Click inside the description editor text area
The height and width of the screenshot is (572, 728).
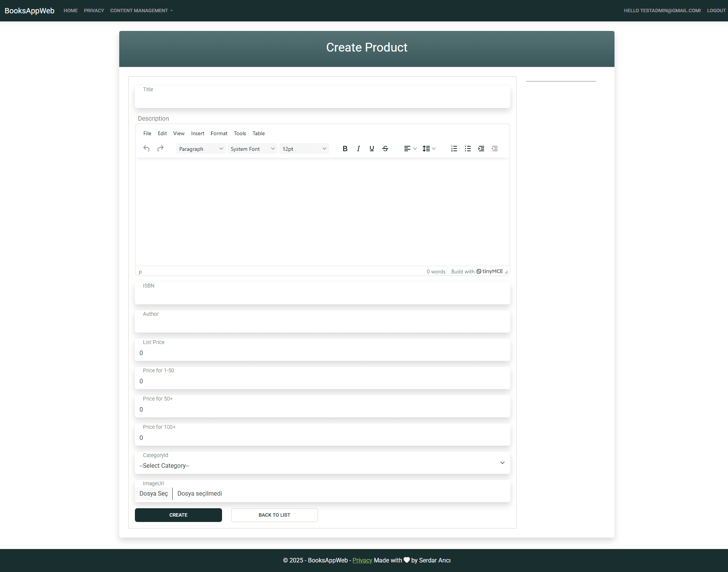coord(323,212)
